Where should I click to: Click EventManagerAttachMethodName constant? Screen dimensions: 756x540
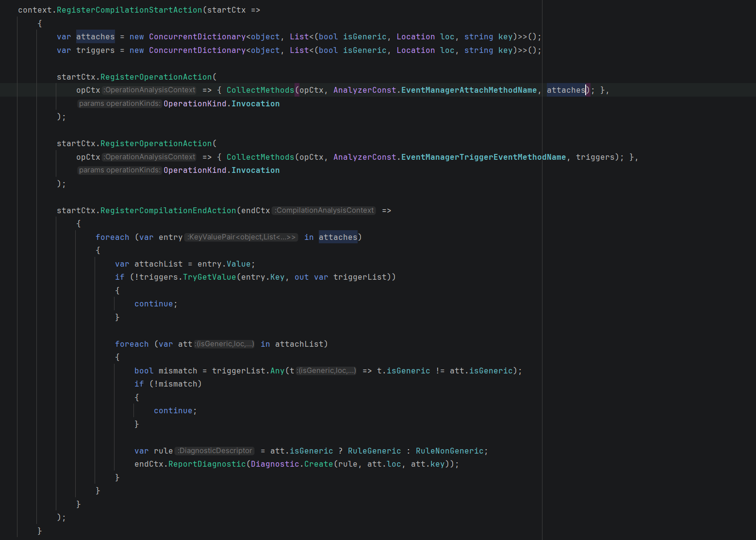[x=469, y=90]
